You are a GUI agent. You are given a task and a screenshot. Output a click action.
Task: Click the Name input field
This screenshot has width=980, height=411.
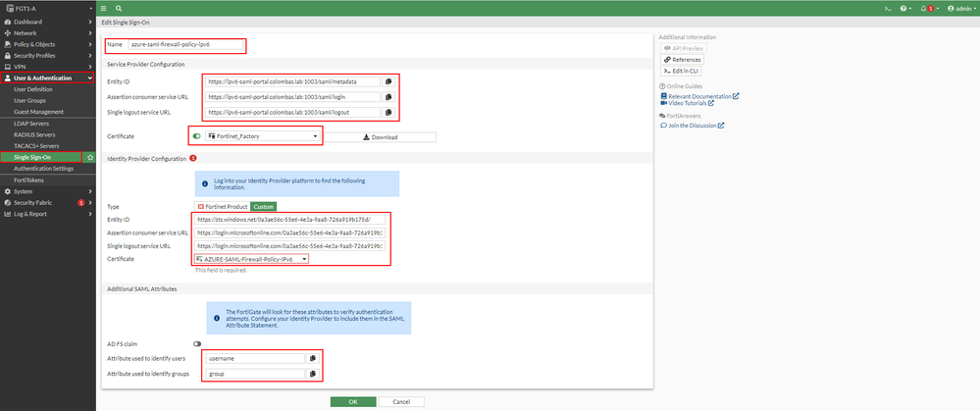[x=185, y=45]
